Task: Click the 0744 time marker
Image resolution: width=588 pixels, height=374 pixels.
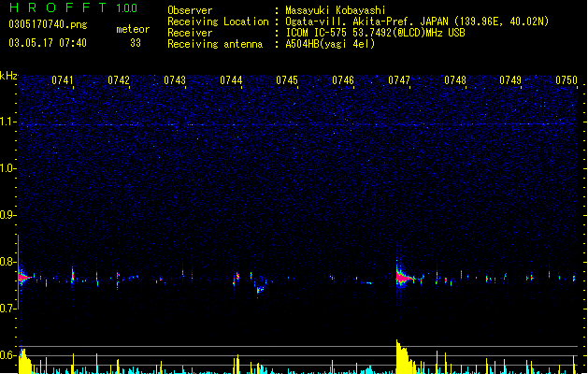Action: pos(231,80)
